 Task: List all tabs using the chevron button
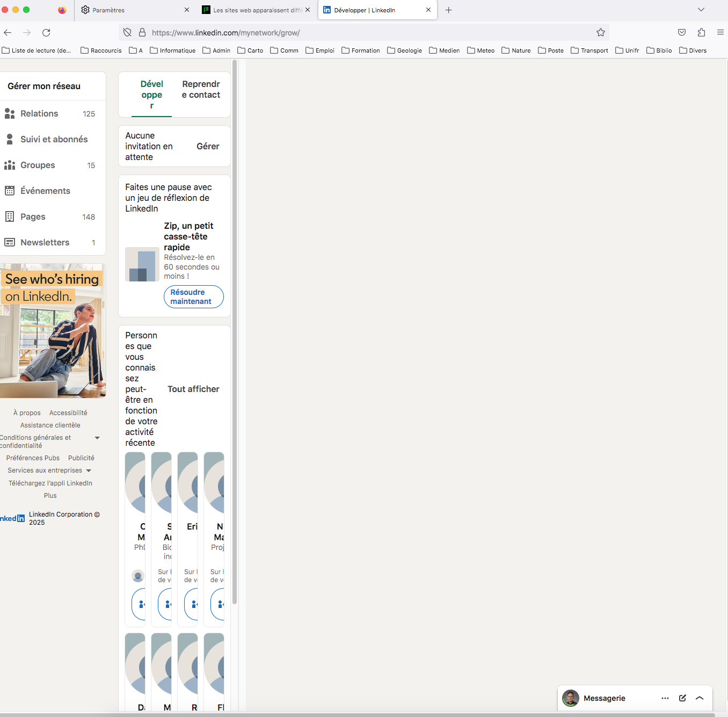[701, 10]
